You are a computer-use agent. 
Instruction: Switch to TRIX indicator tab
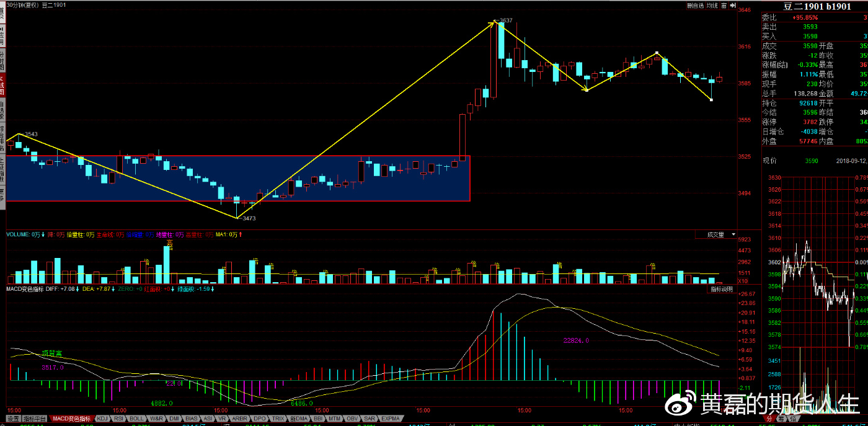[x=278, y=419]
